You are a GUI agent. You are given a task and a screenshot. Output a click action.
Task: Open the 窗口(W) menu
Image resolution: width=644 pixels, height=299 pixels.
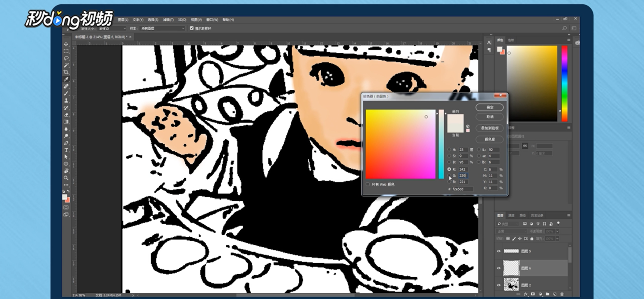(x=212, y=20)
